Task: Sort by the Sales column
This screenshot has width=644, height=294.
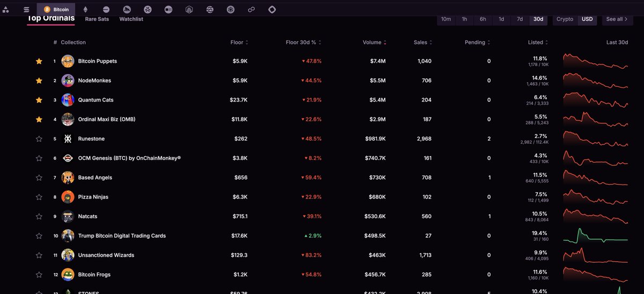Action: coord(423,42)
